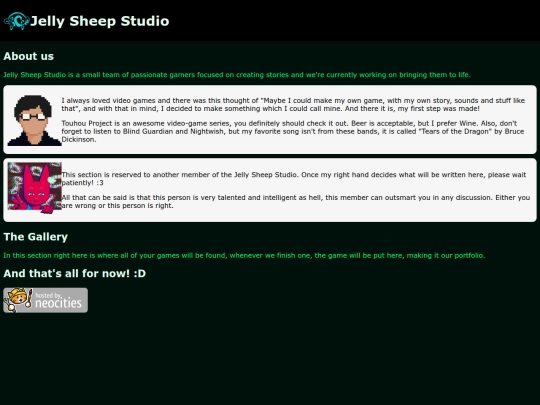The image size is (540, 405).
Task: Click the paragraph starting "Touhou Project is an awesome"
Action: coord(293,131)
